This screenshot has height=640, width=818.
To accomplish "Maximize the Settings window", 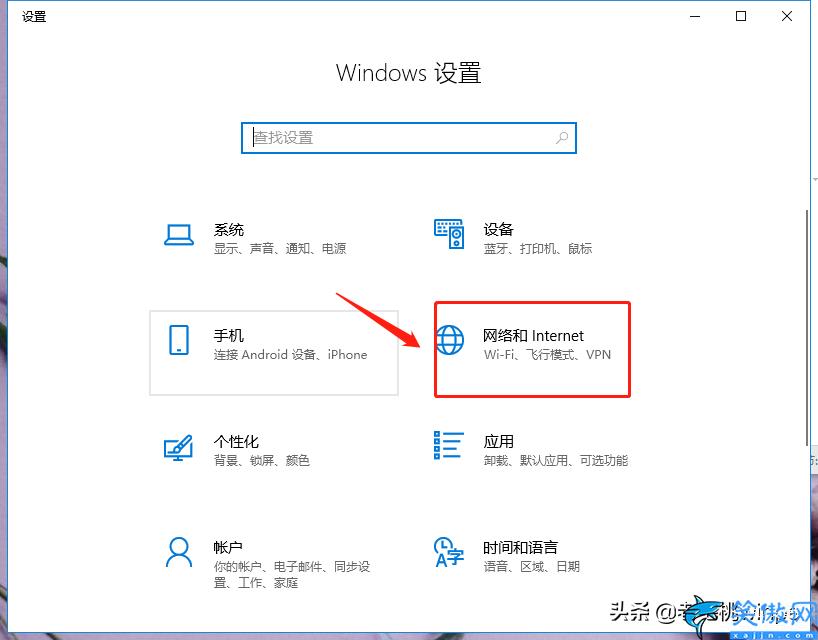I will pyautogui.click(x=741, y=17).
